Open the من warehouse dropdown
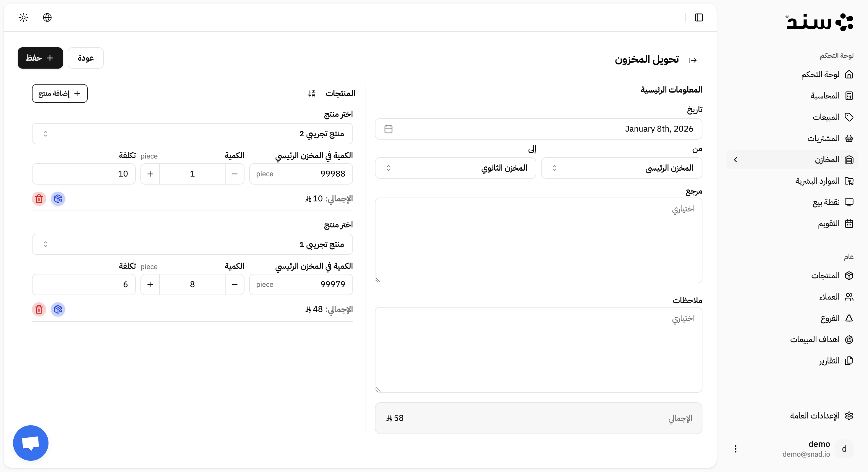 pyautogui.click(x=621, y=168)
